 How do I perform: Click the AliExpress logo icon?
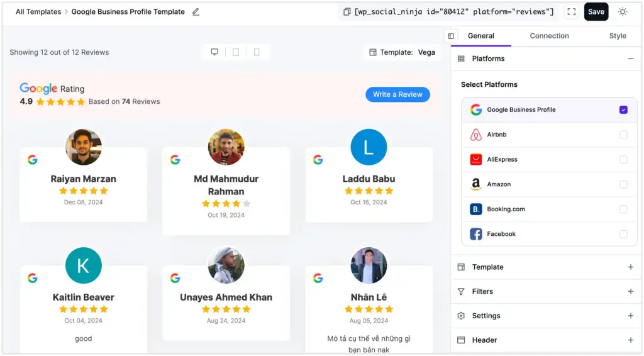click(x=476, y=159)
